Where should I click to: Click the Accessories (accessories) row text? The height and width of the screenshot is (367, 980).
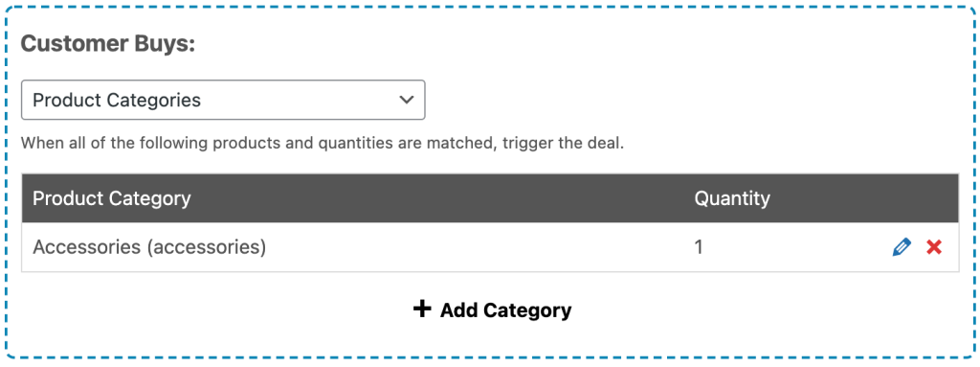coord(149,247)
